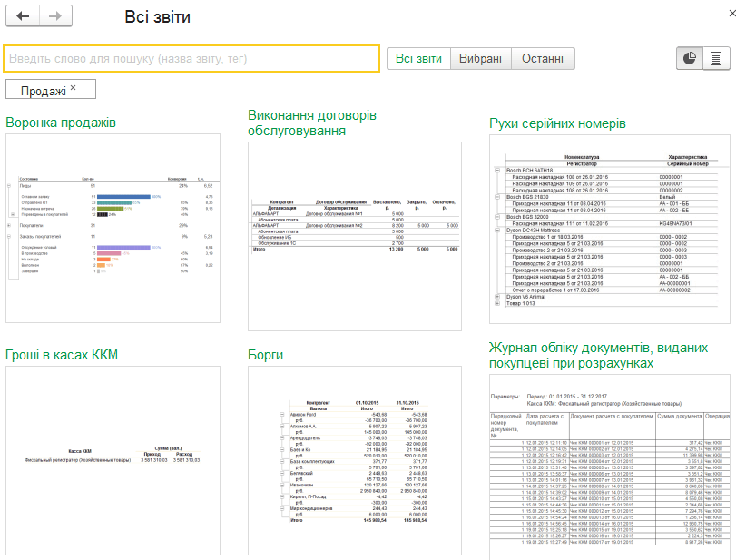Image resolution: width=736 pixels, height=560 pixels.
Task: Open the Воронка продажів report
Action: pos(61,123)
